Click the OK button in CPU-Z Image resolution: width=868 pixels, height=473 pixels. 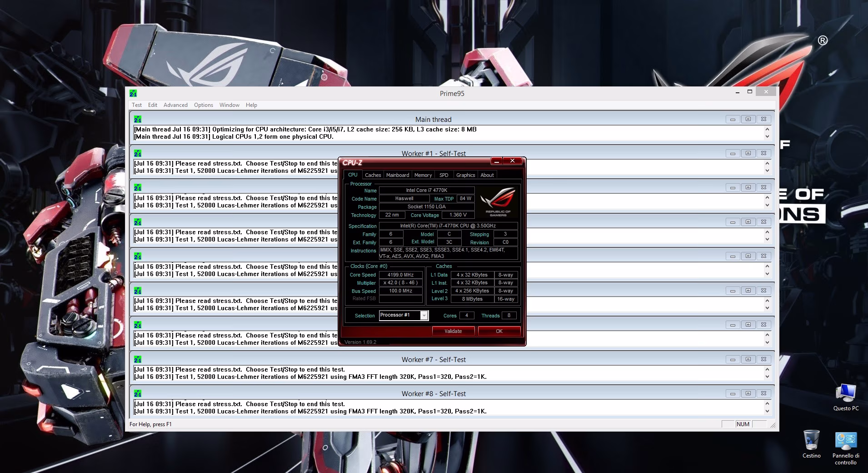click(x=499, y=331)
